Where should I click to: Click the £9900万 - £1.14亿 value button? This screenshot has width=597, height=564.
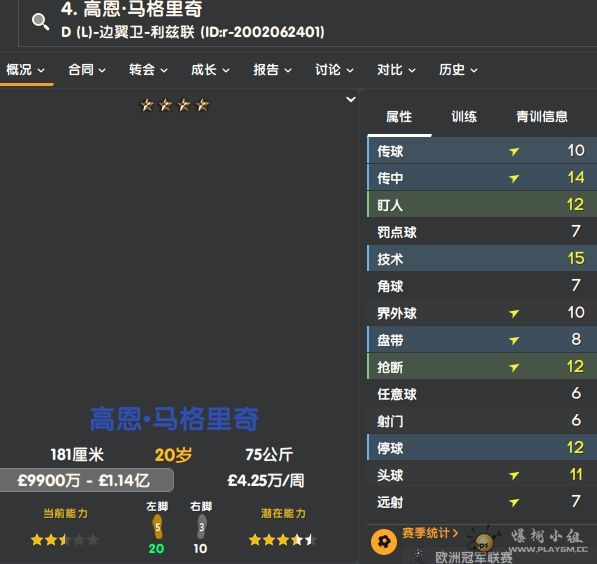click(87, 480)
